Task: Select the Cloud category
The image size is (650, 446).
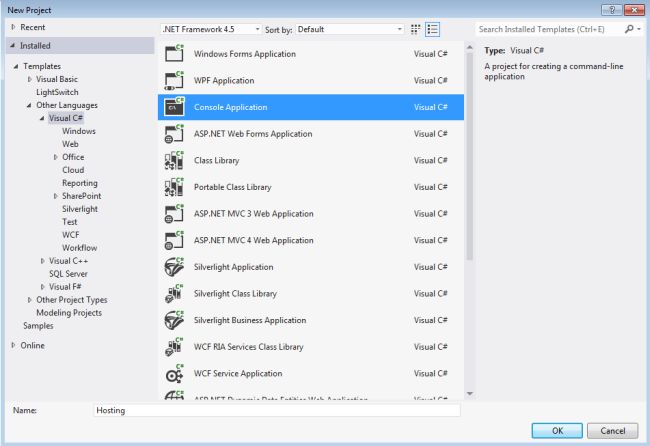Action: (73, 170)
